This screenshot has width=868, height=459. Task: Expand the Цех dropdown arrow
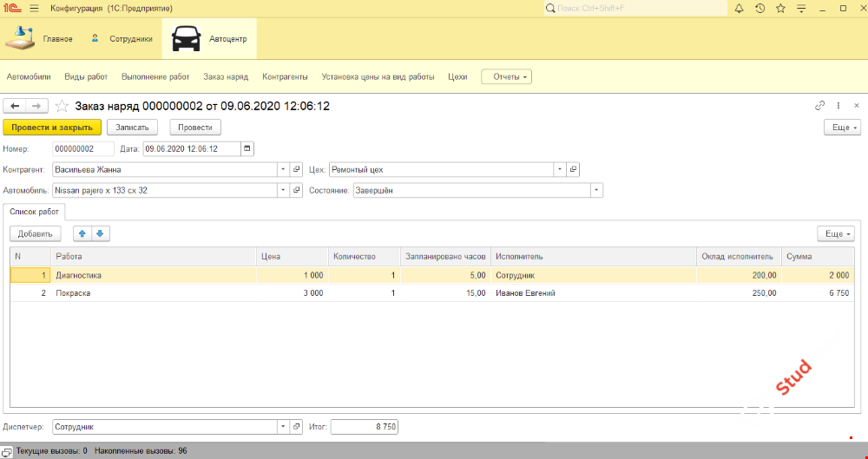coord(560,169)
